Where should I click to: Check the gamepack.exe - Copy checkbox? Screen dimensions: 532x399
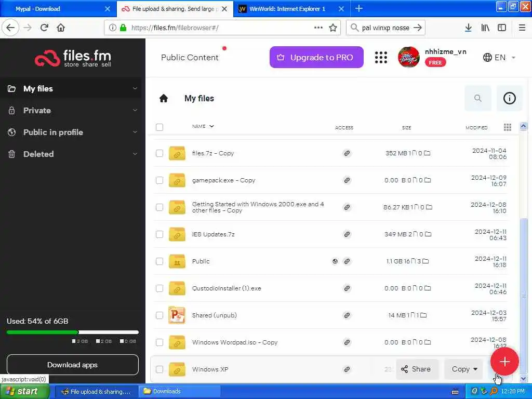(159, 180)
